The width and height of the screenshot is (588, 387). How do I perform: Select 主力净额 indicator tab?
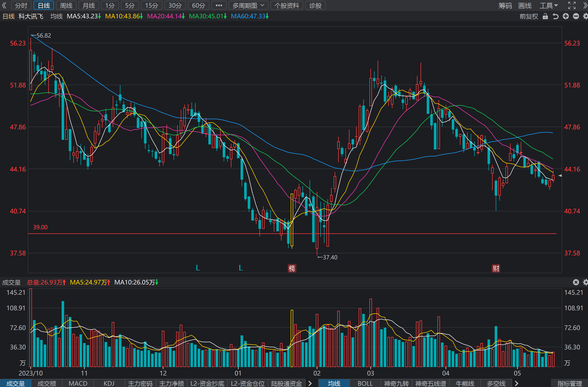(x=172, y=383)
